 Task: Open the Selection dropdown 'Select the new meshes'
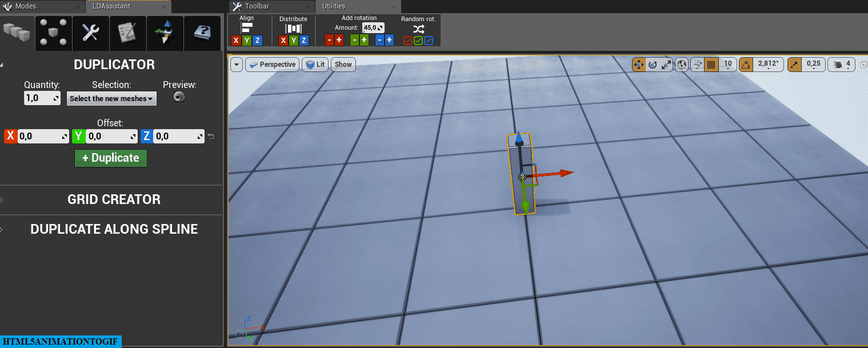coord(111,98)
